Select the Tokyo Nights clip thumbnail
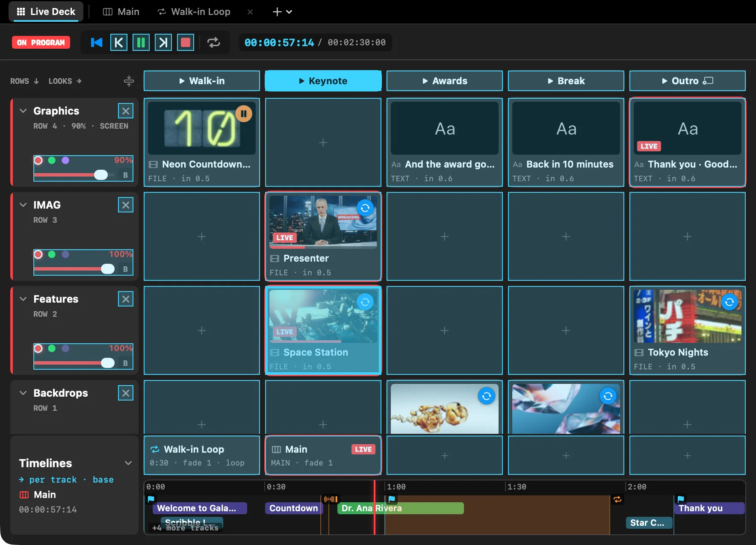Viewport: 756px width, 545px height. coord(688,316)
